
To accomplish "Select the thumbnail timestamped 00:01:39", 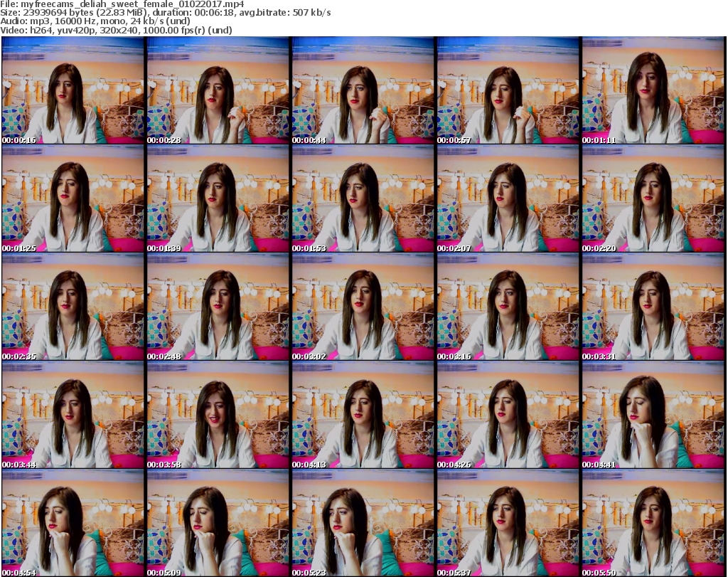I will click(218, 198).
